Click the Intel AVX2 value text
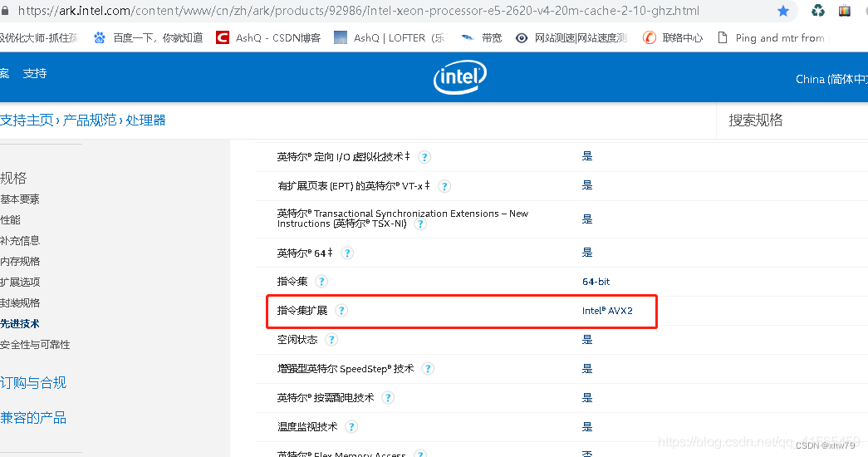This screenshot has height=457, width=868. [x=607, y=311]
